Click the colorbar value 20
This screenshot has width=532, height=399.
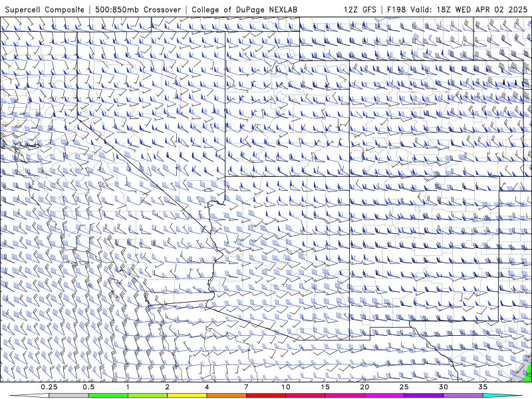(364, 387)
